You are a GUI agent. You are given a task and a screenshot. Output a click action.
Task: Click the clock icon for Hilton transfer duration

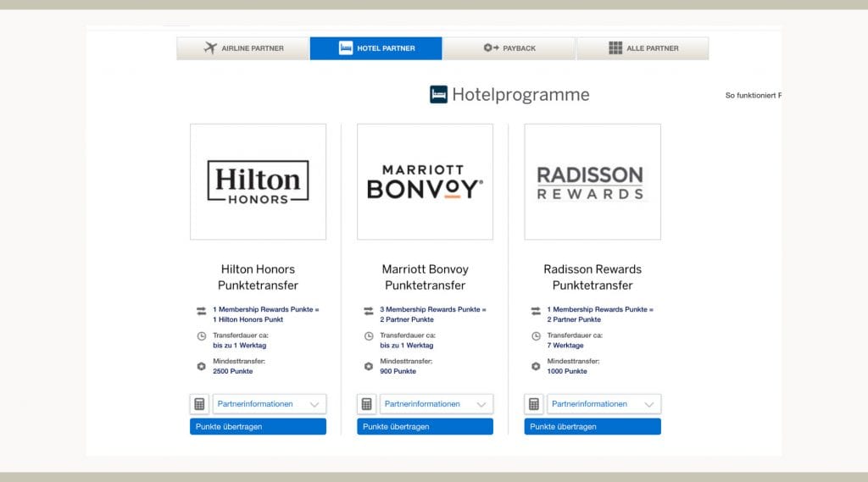point(202,336)
